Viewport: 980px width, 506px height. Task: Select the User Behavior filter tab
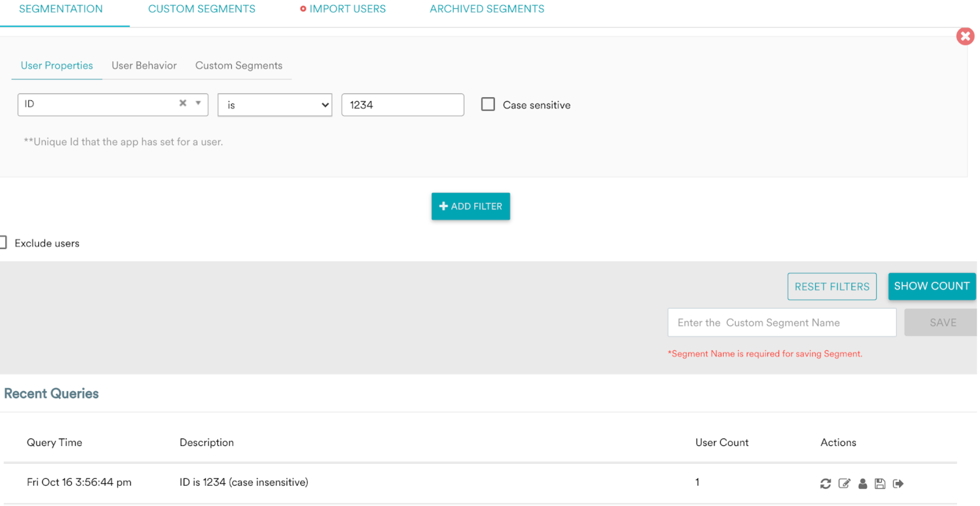coord(144,65)
